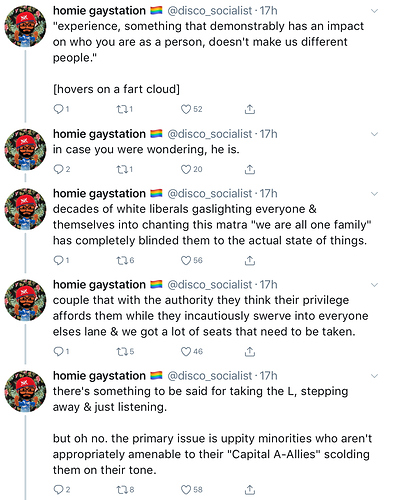Retweet the tweet with 5 retweets
The image size is (397, 500).
[x=121, y=351]
